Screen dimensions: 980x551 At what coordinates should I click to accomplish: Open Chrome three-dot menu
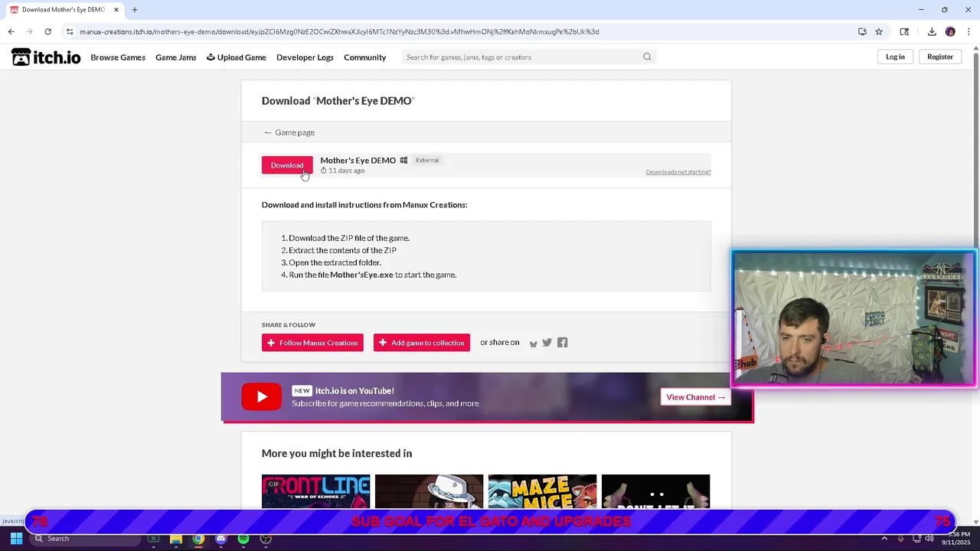point(969,31)
